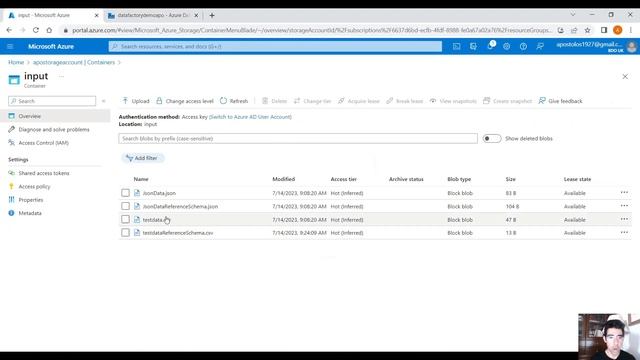Open the notifications bell
The width and height of the screenshot is (640, 360).
[490, 47]
